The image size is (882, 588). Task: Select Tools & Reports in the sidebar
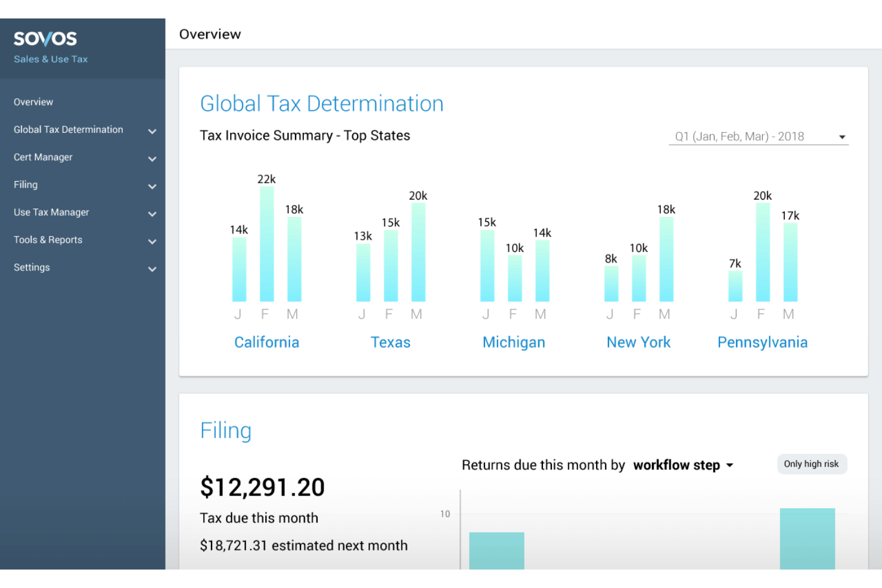(48, 239)
